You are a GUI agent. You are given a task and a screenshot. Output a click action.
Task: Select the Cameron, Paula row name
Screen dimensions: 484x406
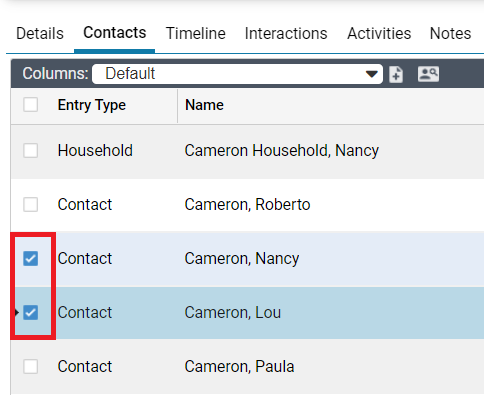pos(239,367)
